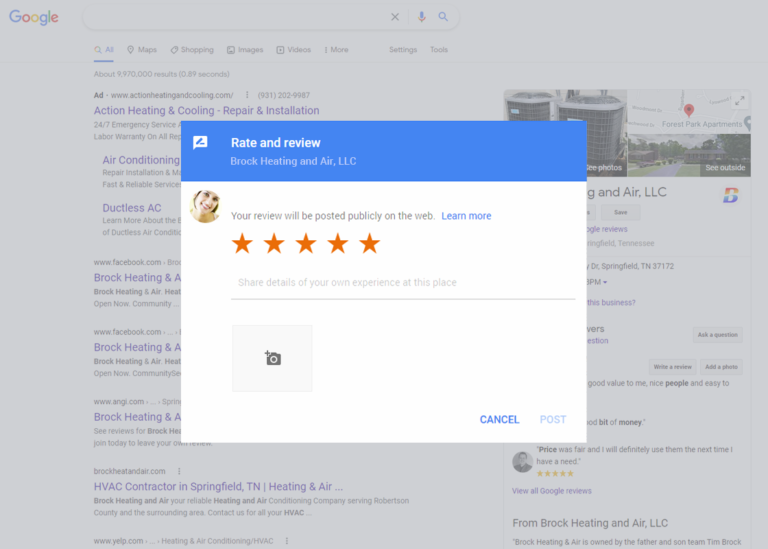Expand the map with the arrows icon

click(x=740, y=101)
